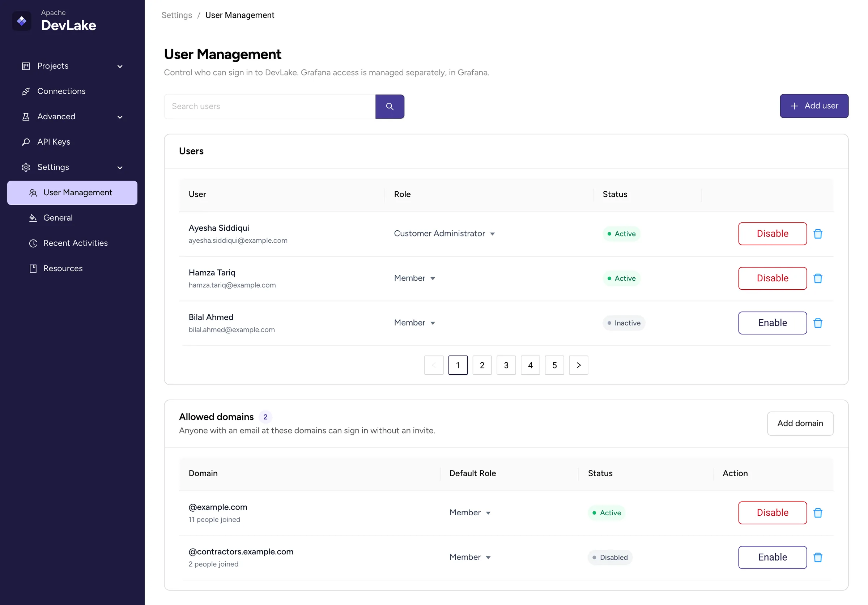The height and width of the screenshot is (605, 868).
Task: Select User Management in sidebar
Action: [72, 193]
